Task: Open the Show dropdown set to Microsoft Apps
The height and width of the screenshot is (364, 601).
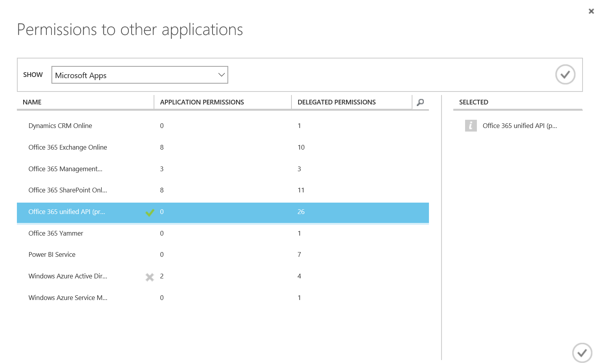Action: click(140, 75)
